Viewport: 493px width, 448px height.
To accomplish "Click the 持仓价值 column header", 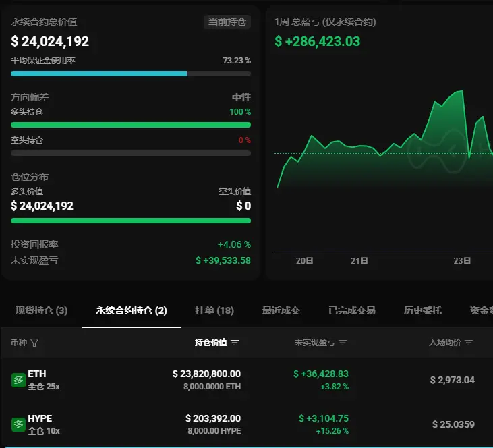I will [210, 342].
